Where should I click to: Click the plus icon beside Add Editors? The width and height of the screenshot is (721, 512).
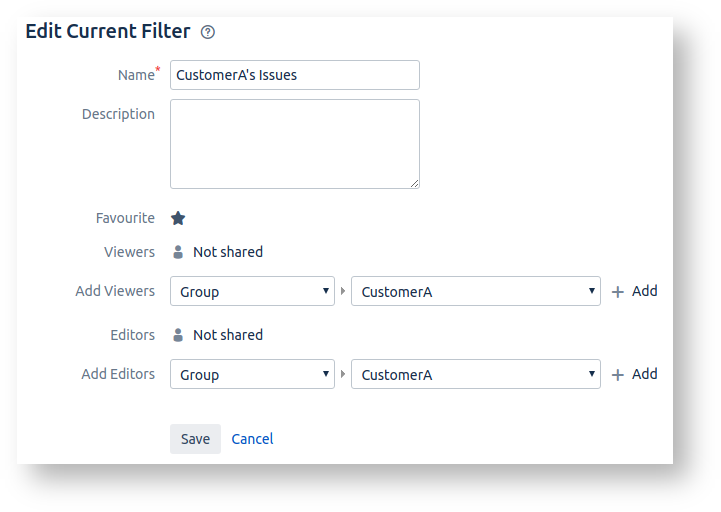click(x=617, y=375)
